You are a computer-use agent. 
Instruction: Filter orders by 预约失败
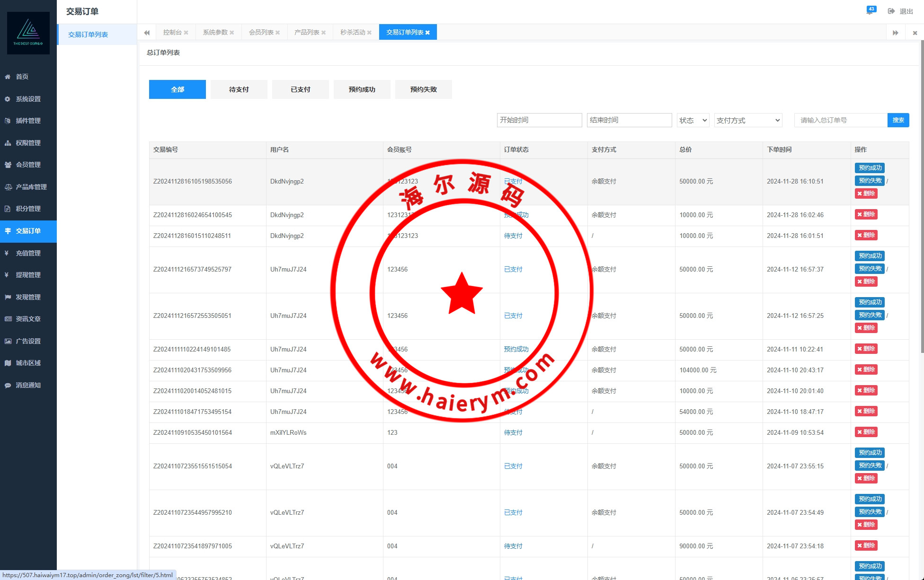424,89
